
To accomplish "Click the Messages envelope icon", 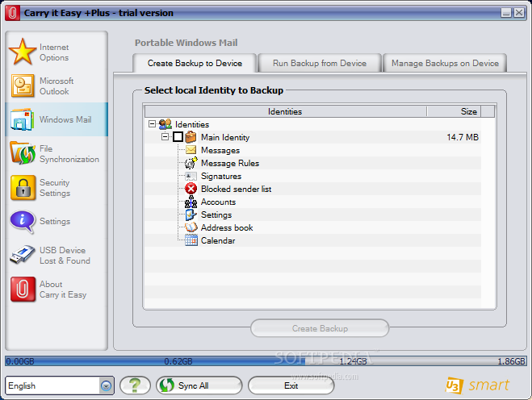I will point(191,150).
